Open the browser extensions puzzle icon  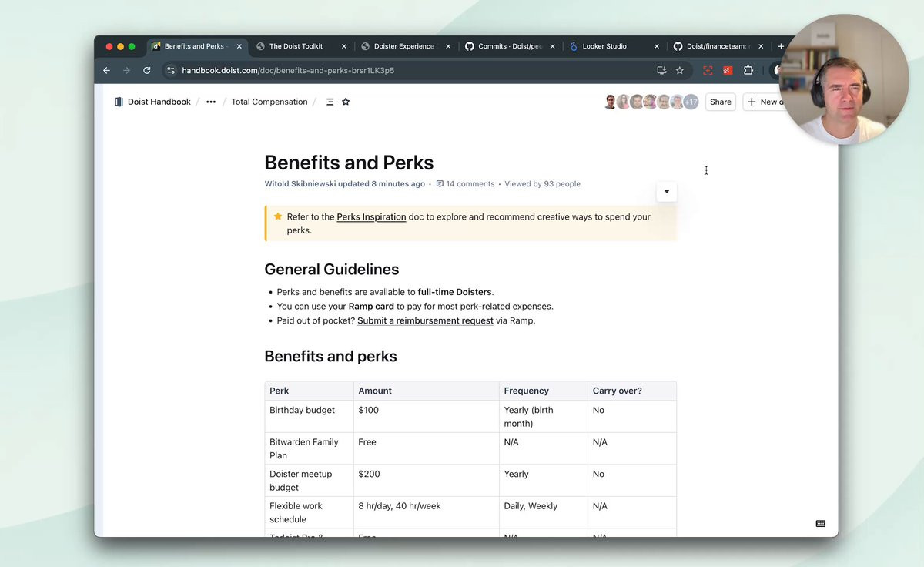coord(748,70)
